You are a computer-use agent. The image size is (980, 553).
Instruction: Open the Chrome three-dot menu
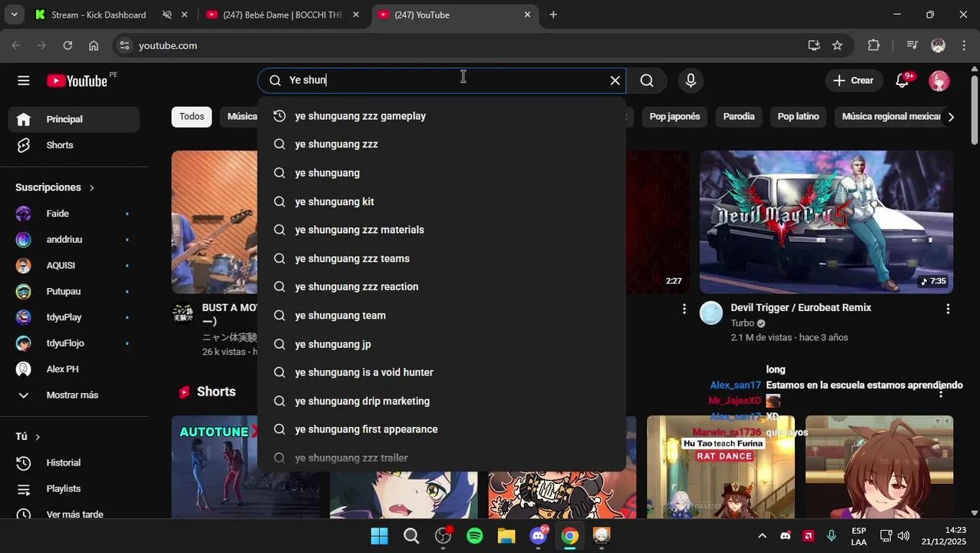[x=964, y=45]
